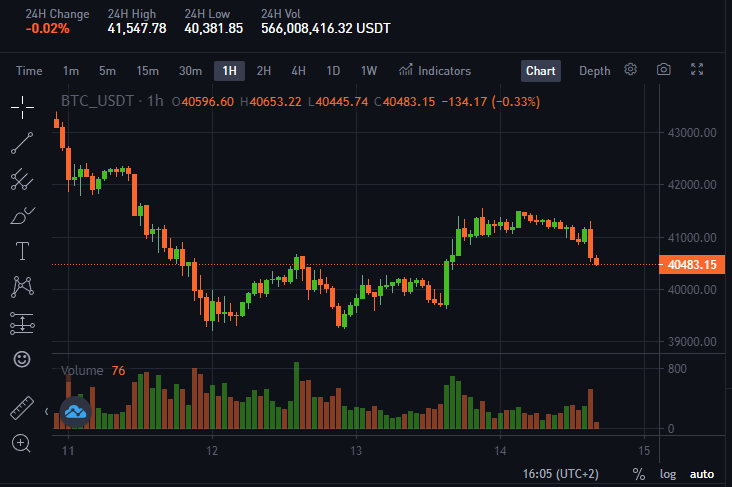Select the text annotation tool

click(22, 251)
